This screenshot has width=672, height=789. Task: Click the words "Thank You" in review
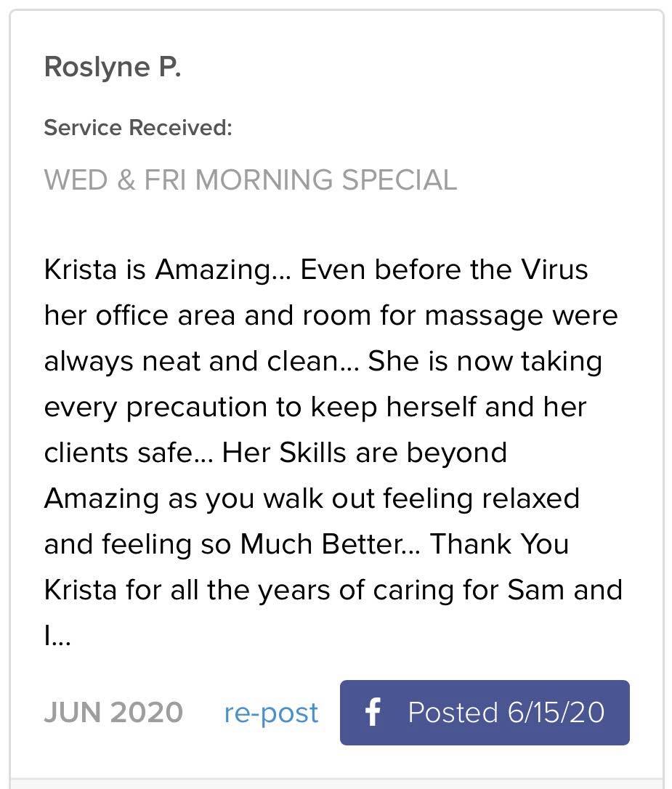point(500,545)
